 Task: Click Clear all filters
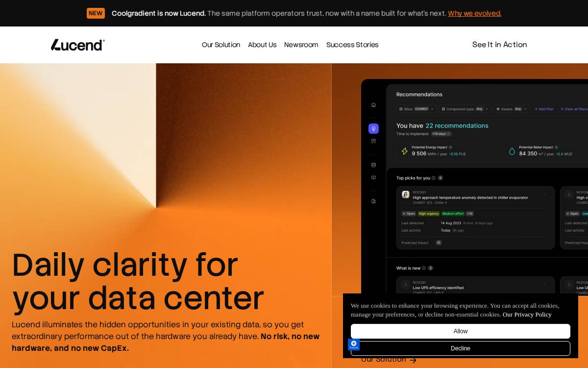click(574, 109)
